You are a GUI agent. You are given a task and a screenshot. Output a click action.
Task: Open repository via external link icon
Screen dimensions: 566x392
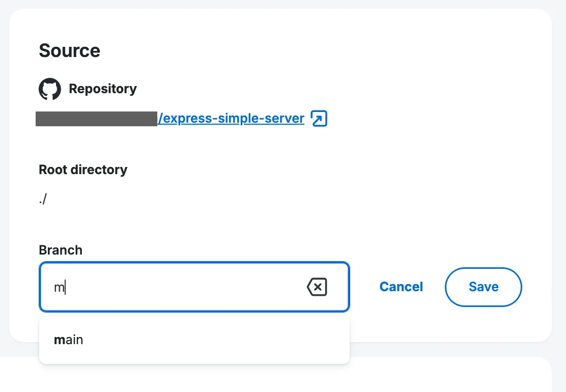tap(319, 119)
